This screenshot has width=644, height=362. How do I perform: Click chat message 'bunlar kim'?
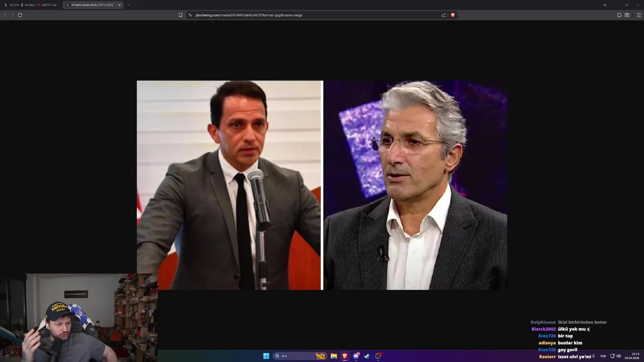point(570,343)
